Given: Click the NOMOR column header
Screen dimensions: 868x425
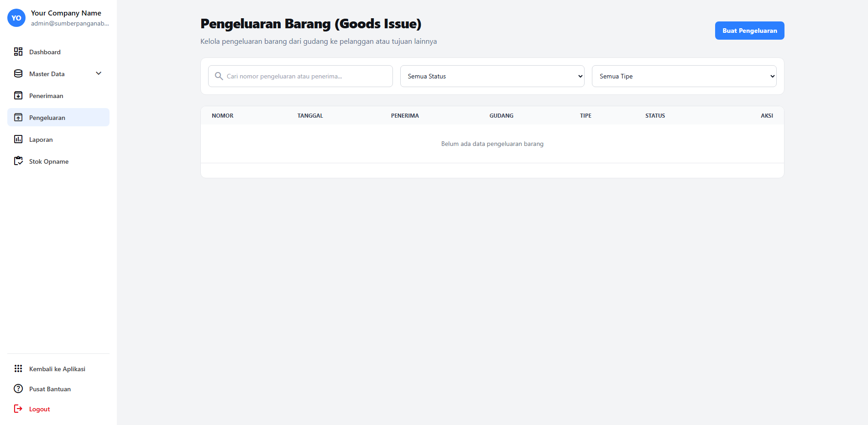Looking at the screenshot, I should point(223,116).
